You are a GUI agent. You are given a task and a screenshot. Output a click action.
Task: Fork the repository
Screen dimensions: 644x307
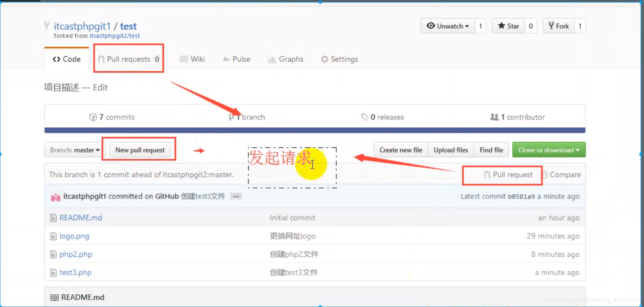point(559,26)
